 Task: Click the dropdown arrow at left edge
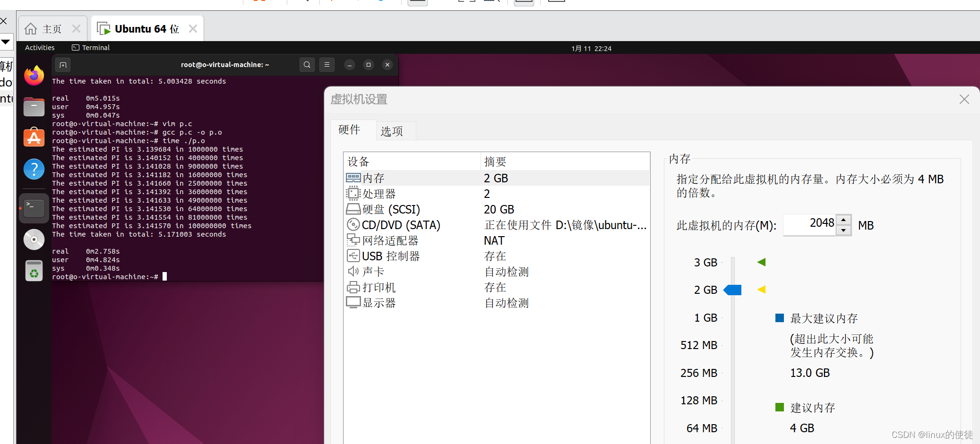click(x=6, y=42)
